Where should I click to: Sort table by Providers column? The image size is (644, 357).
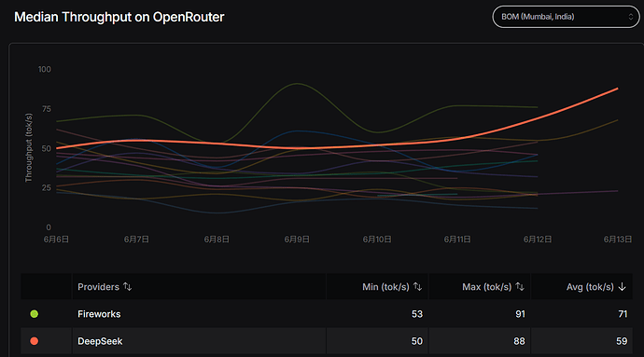127,287
